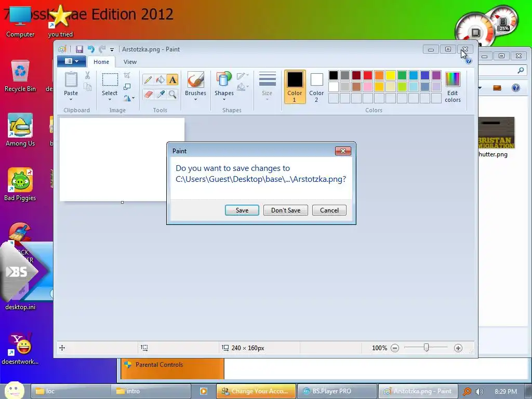This screenshot has height=399, width=532.
Task: Expand the Brushes dropdown arrow
Action: click(x=195, y=100)
